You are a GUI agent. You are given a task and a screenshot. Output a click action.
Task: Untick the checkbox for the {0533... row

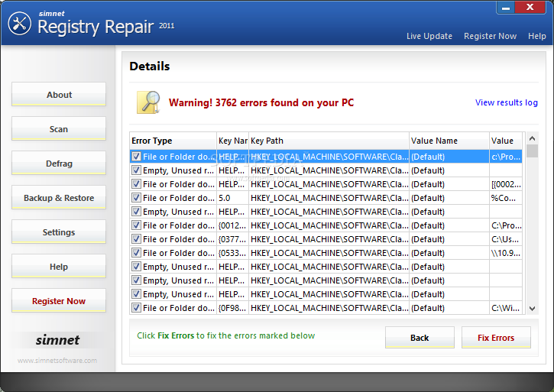(x=136, y=253)
